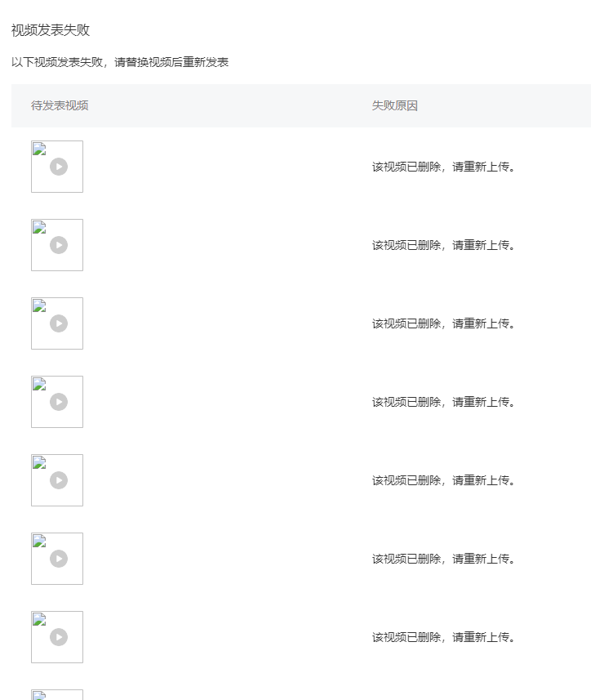Click the play icon on the fourth video
This screenshot has width=591, height=700.
pyautogui.click(x=59, y=402)
